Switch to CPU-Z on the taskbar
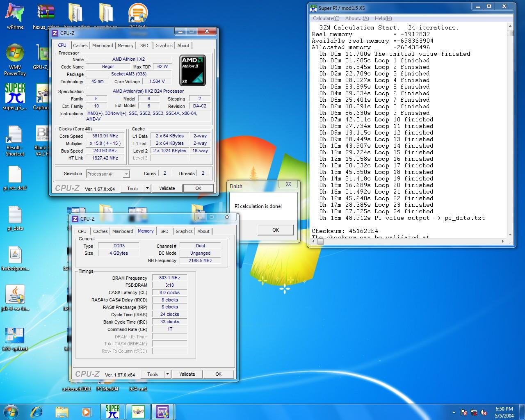The width and height of the screenshot is (525, 420). [163, 411]
